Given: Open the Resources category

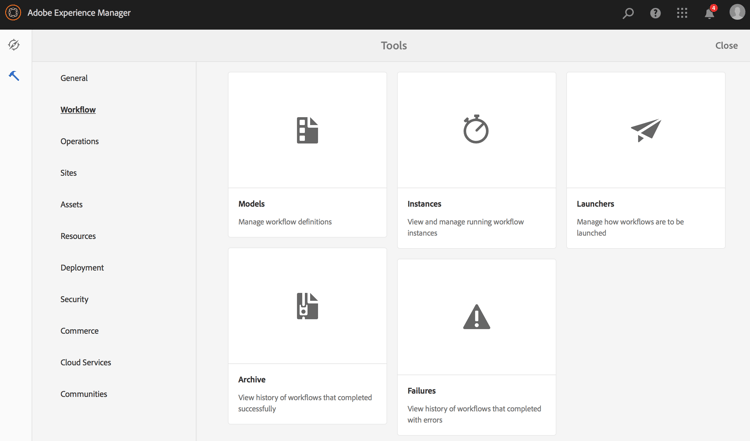Looking at the screenshot, I should click(78, 236).
